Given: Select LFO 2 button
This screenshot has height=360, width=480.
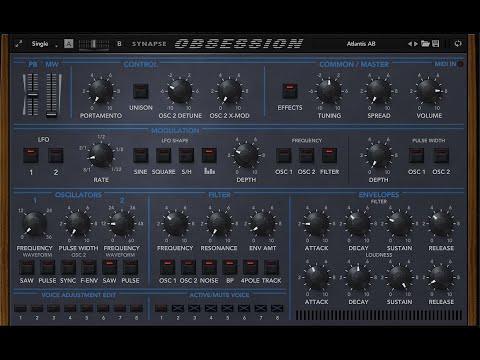Looking at the screenshot, I should 56,156.
